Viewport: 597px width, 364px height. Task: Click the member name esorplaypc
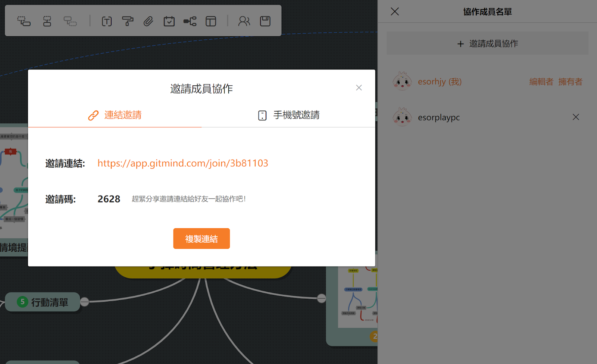pos(439,117)
